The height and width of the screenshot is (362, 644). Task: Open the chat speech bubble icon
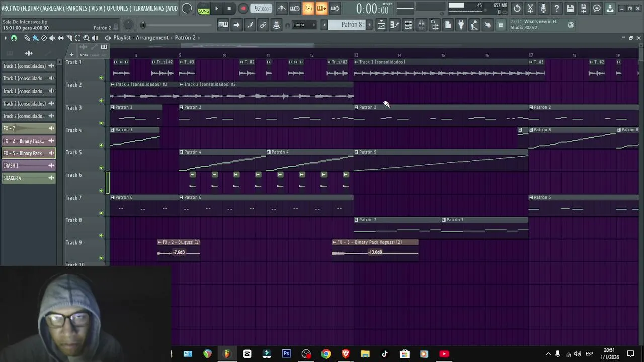[x=597, y=9]
